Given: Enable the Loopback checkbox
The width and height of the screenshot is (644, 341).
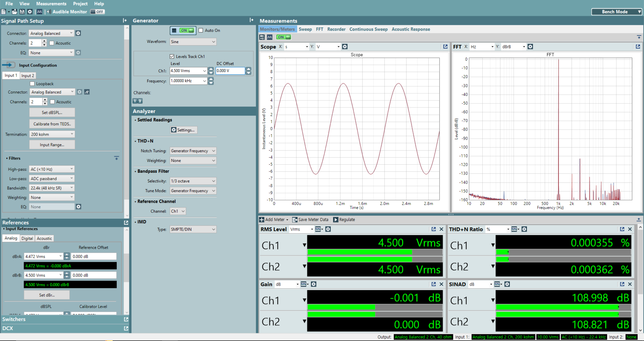Looking at the screenshot, I should point(32,84).
